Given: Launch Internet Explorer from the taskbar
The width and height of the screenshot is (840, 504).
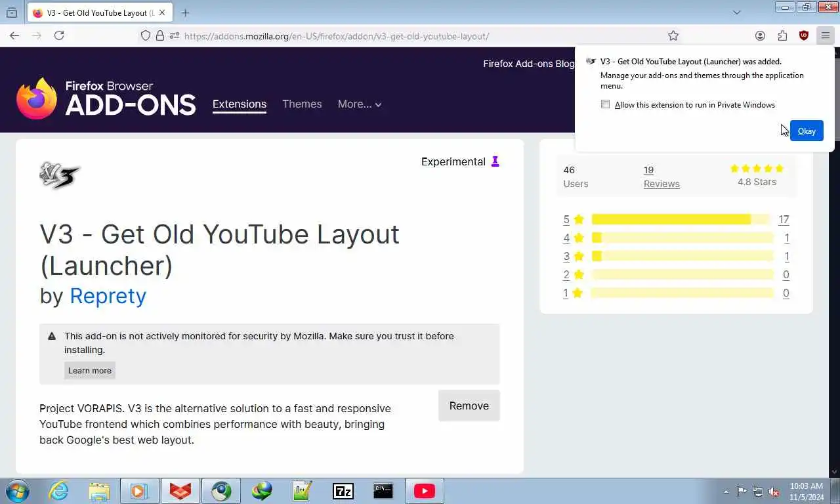Looking at the screenshot, I should [x=59, y=491].
